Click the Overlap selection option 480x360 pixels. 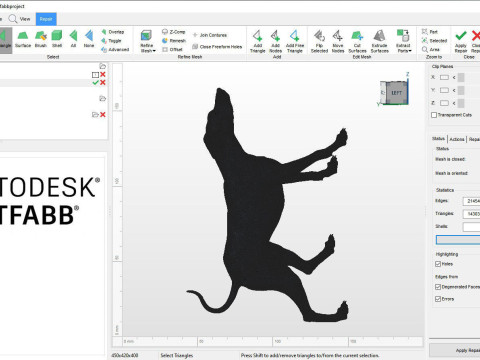(113, 32)
